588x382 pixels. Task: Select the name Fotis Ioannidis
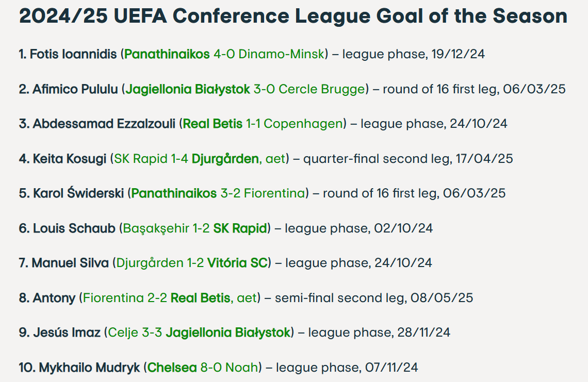coord(73,54)
